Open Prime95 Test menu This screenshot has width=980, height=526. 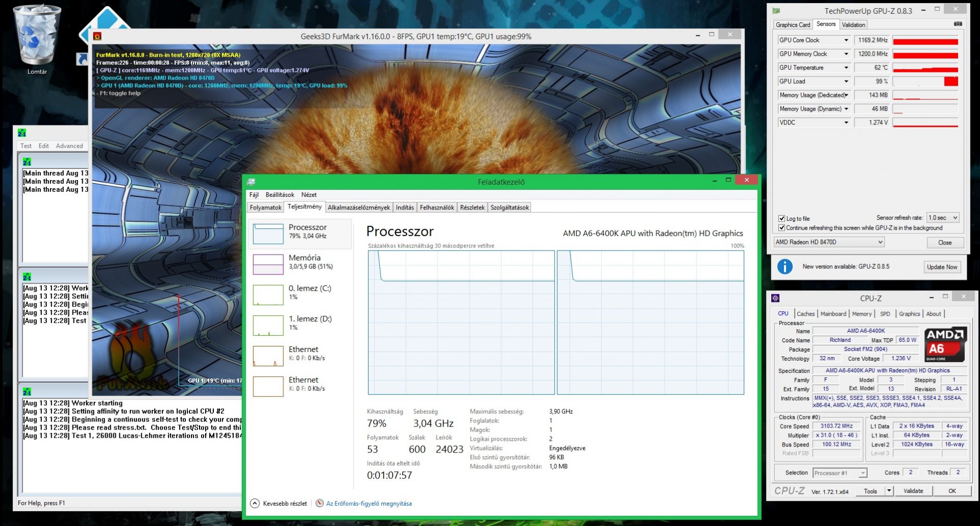(x=26, y=146)
